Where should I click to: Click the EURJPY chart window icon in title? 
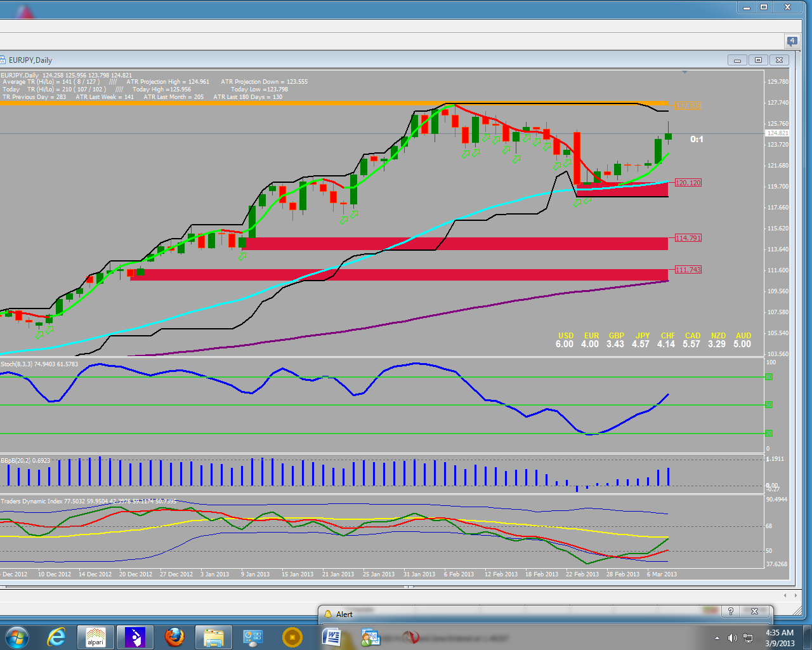pos(3,60)
